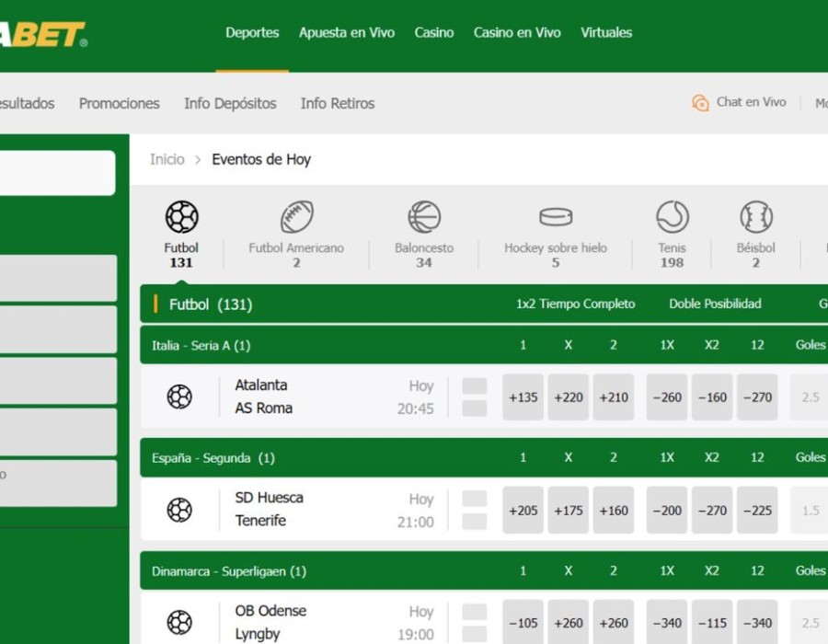This screenshot has width=828, height=644.
Task: Select the Futbol soccer ball icon
Action: [181, 218]
